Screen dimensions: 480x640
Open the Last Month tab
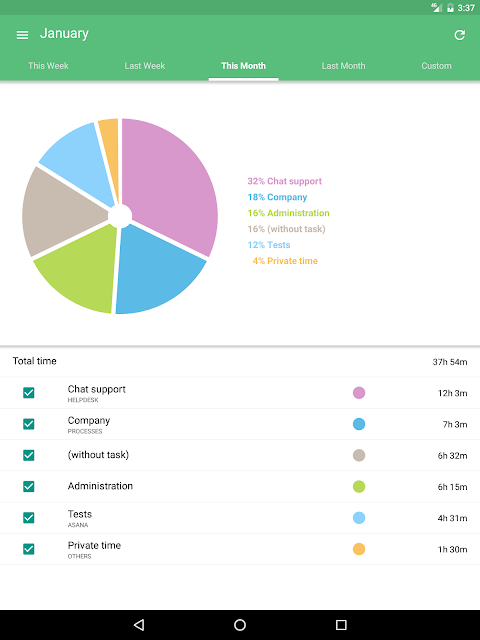tap(343, 66)
